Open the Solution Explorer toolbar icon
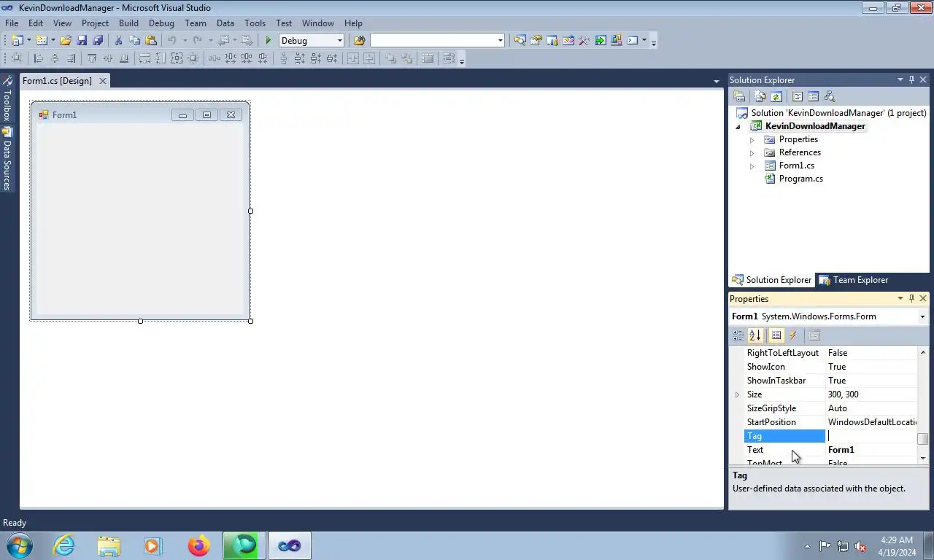934x560 pixels. tap(520, 40)
